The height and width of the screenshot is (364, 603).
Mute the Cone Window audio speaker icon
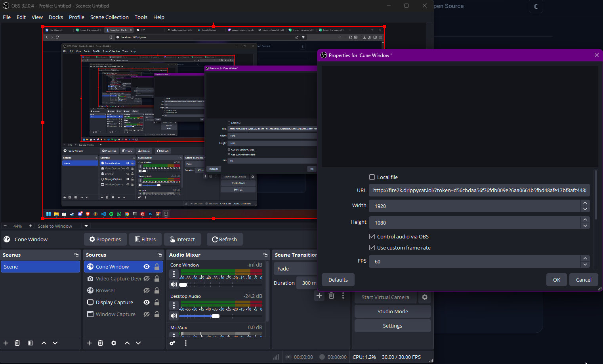click(x=174, y=284)
